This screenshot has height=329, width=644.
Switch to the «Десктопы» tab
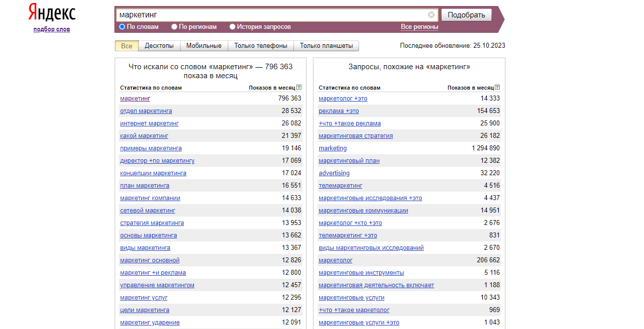[159, 46]
